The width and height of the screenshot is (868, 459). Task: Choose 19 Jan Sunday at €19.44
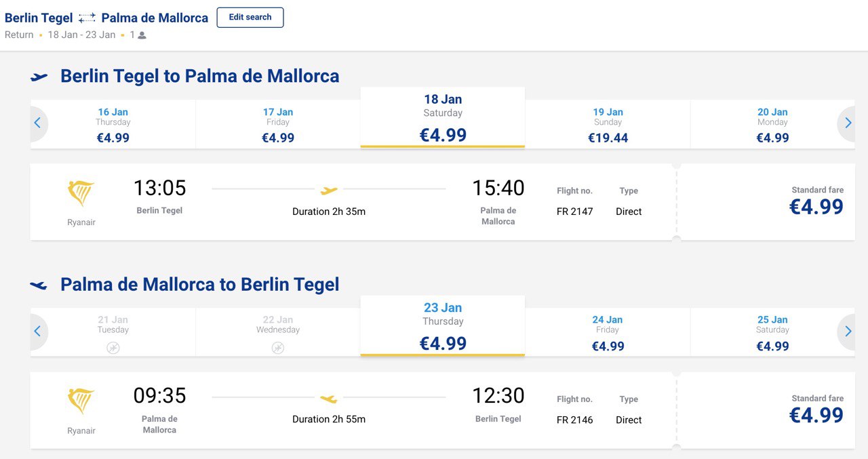608,125
